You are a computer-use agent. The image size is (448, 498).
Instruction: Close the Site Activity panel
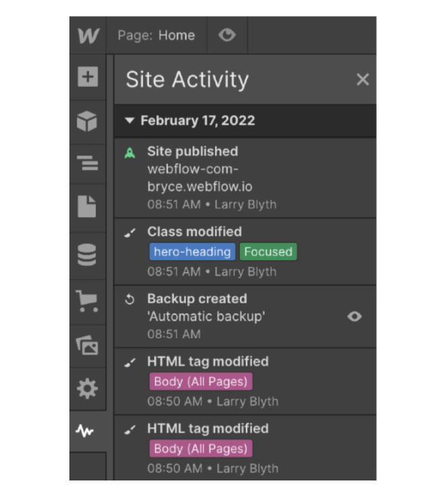click(362, 80)
